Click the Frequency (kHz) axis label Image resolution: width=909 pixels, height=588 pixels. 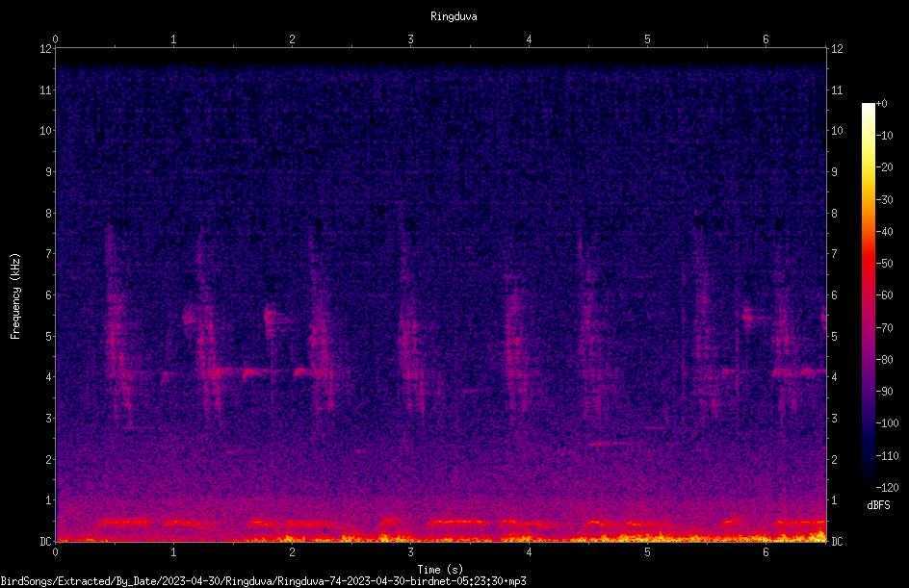click(15, 296)
